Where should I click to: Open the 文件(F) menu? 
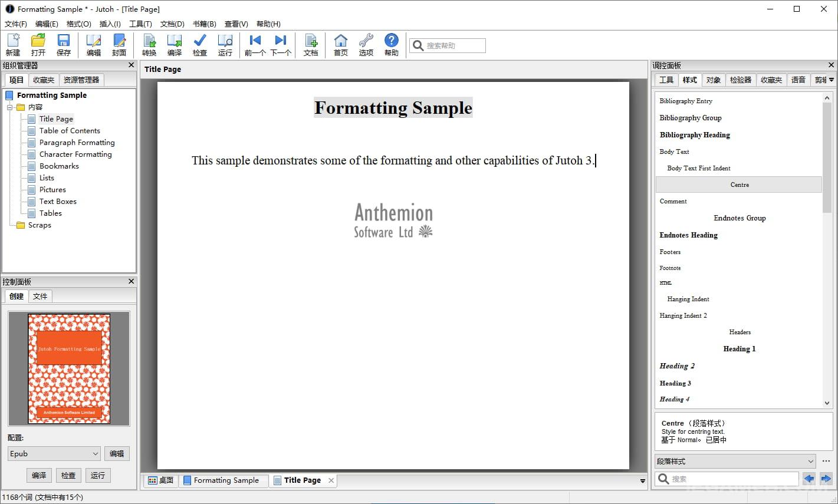click(x=16, y=24)
